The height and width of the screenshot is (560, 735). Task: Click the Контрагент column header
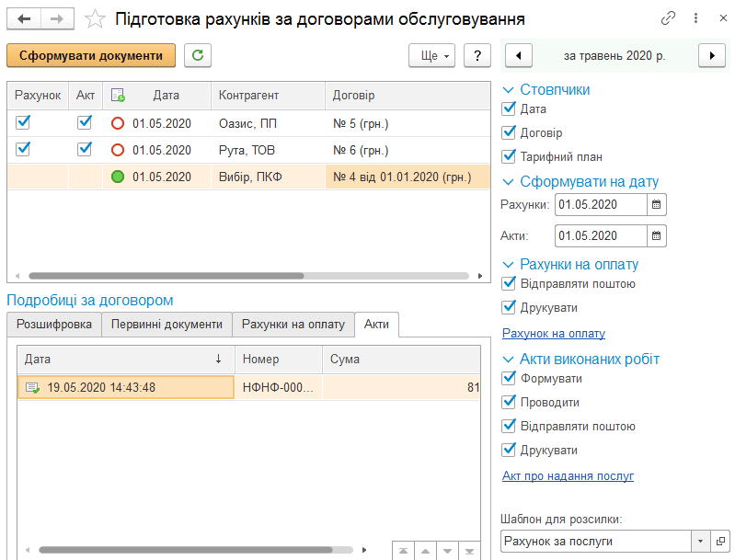268,96
